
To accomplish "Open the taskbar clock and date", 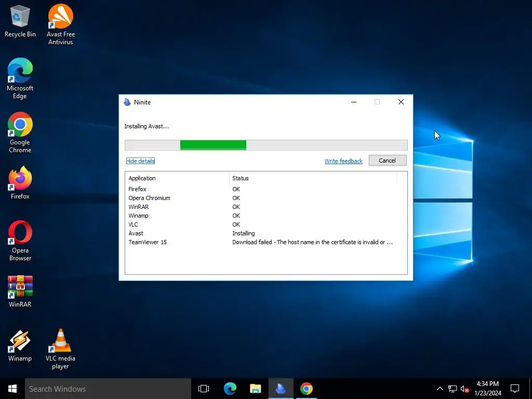I will tap(488, 389).
